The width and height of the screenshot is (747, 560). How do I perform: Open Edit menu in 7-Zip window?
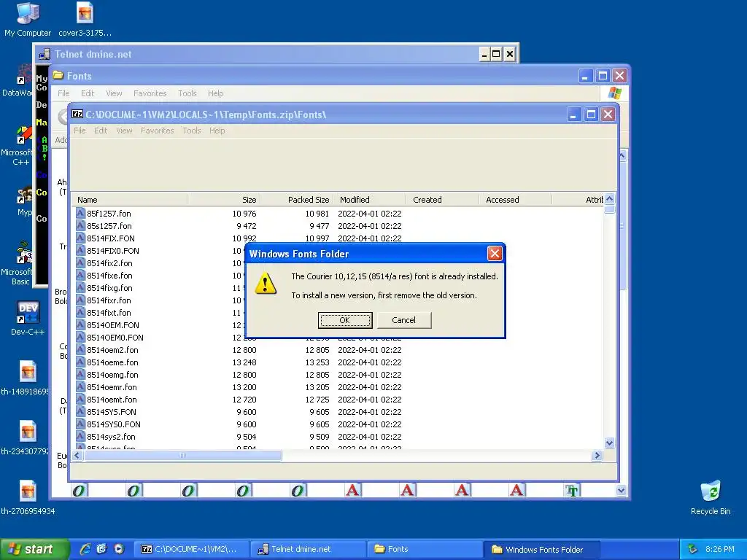click(101, 131)
